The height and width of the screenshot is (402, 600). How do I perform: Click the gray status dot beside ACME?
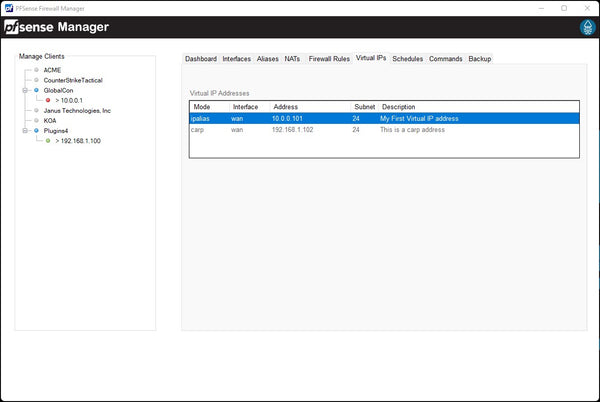(37, 70)
